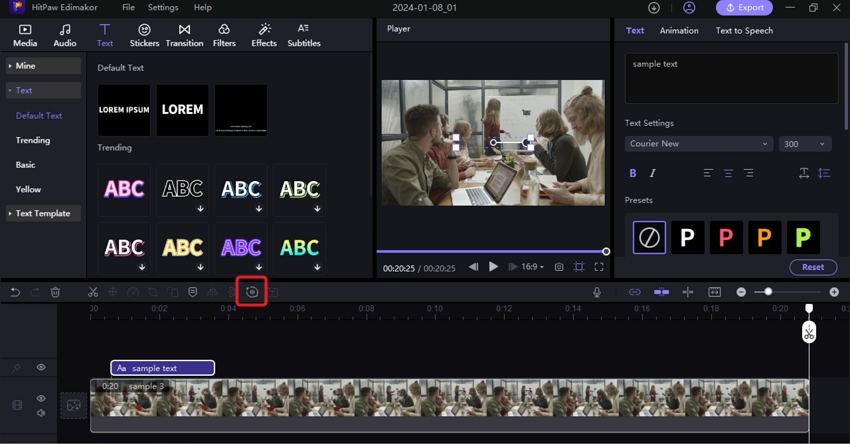Toggle visibility of the text track
This screenshot has height=444, width=850.
tap(41, 368)
